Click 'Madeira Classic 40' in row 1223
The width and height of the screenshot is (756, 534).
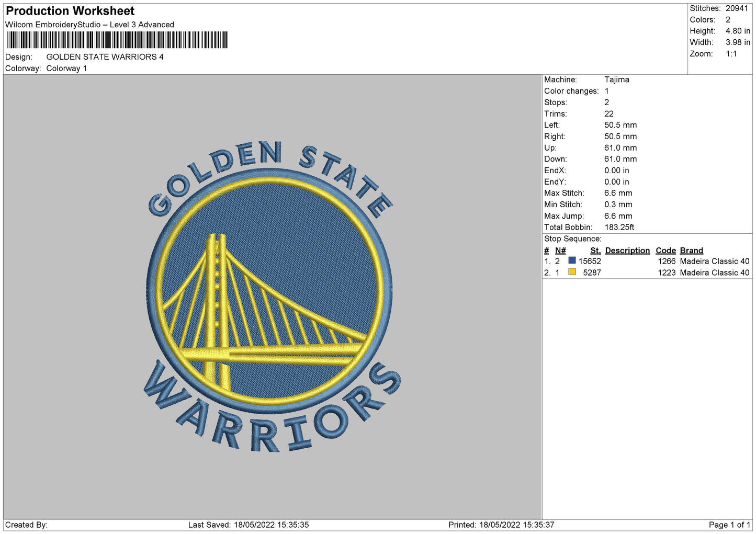click(x=715, y=273)
